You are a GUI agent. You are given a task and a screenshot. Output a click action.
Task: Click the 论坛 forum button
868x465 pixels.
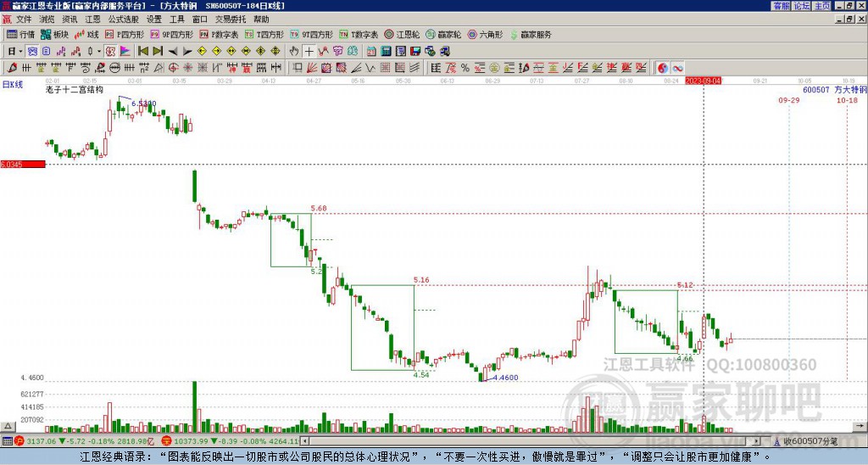click(x=802, y=6)
